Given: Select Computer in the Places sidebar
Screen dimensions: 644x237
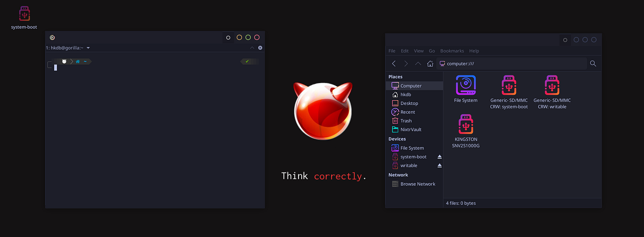Looking at the screenshot, I should [414, 86].
